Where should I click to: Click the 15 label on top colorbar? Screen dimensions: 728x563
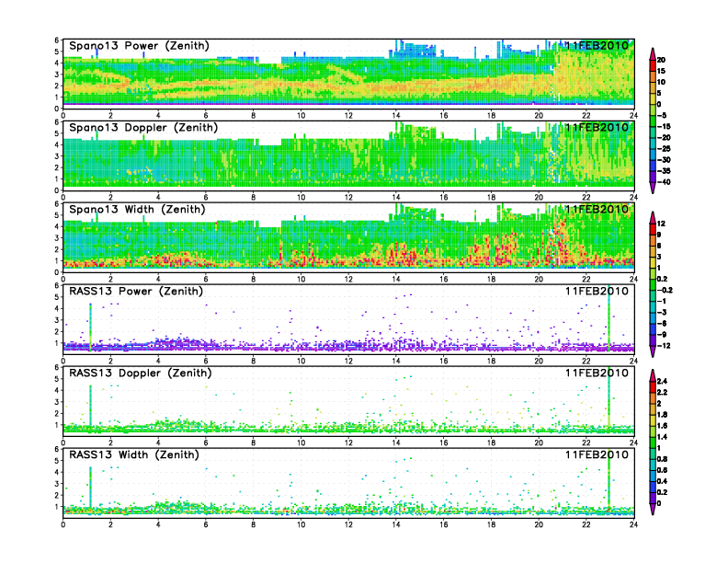pyautogui.click(x=661, y=71)
